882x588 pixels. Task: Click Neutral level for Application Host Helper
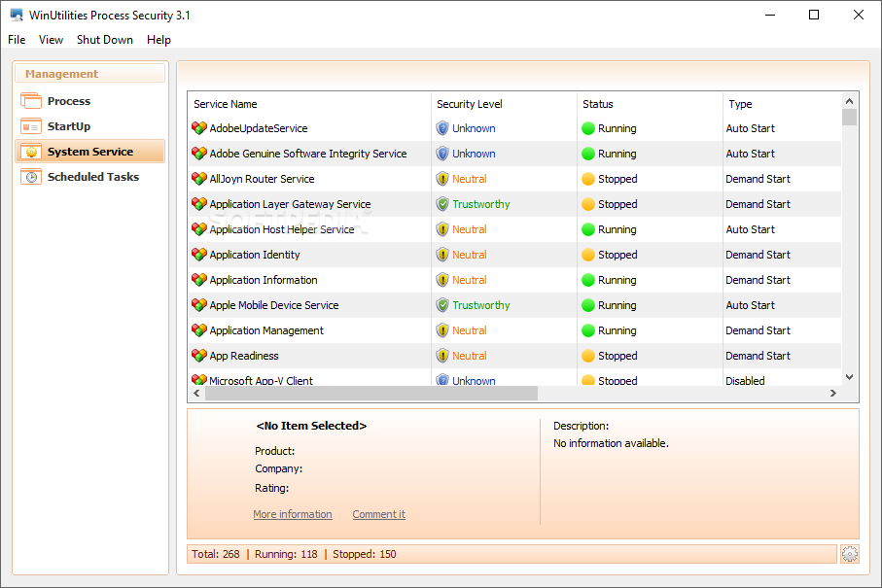469,229
